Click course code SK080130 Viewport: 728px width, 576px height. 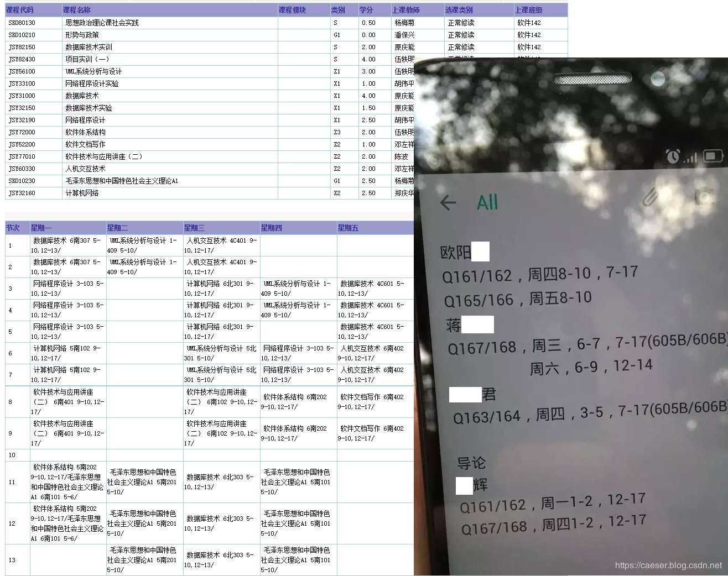(x=22, y=23)
